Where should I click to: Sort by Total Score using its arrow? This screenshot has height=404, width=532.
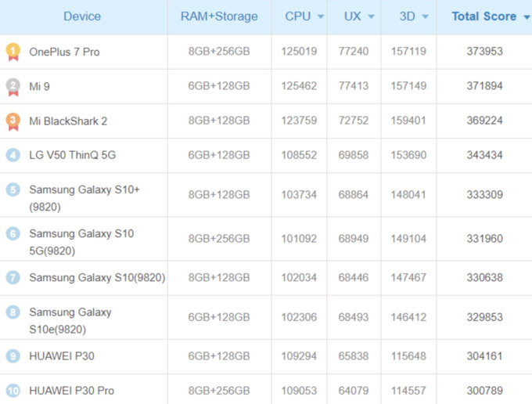pyautogui.click(x=527, y=16)
